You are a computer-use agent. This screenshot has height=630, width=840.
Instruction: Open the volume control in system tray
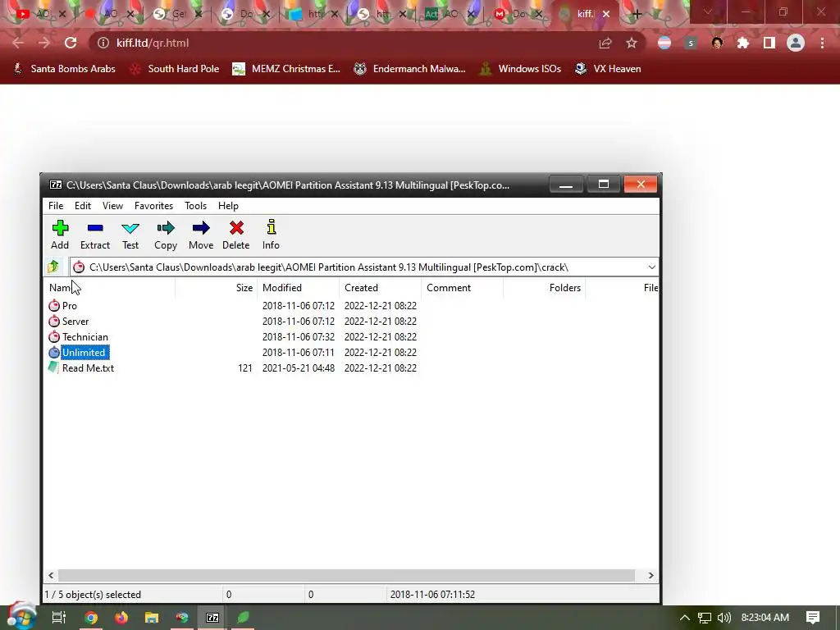tap(724, 618)
